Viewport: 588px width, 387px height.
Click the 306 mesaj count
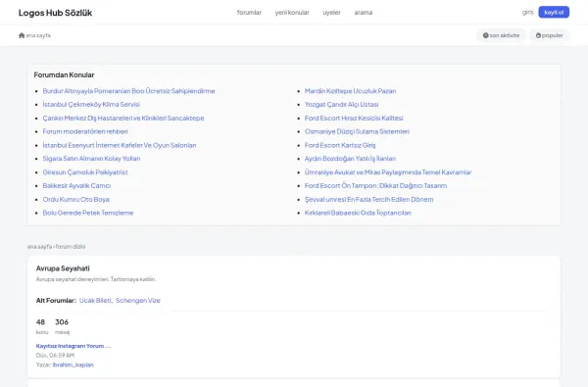click(x=62, y=322)
